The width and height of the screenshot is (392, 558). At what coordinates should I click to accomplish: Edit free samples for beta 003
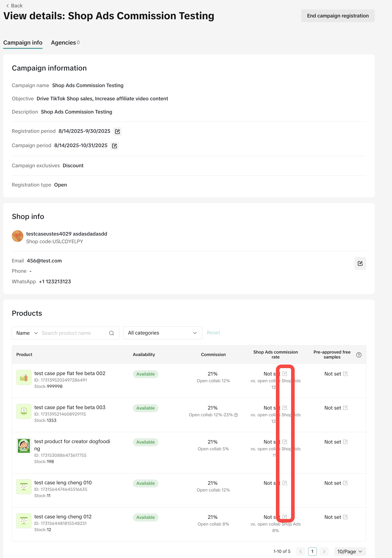(x=345, y=408)
